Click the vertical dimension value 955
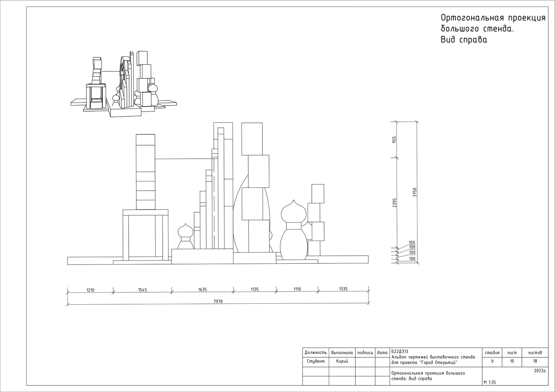Image resolution: width=555 pixels, height=392 pixels. (394, 139)
